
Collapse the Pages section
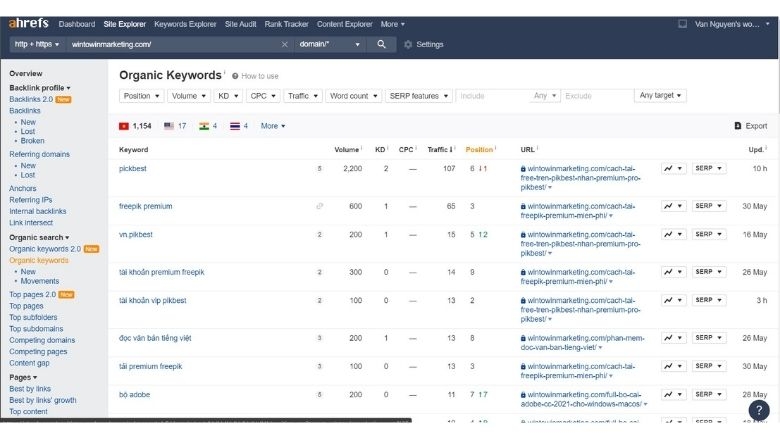[x=23, y=377]
